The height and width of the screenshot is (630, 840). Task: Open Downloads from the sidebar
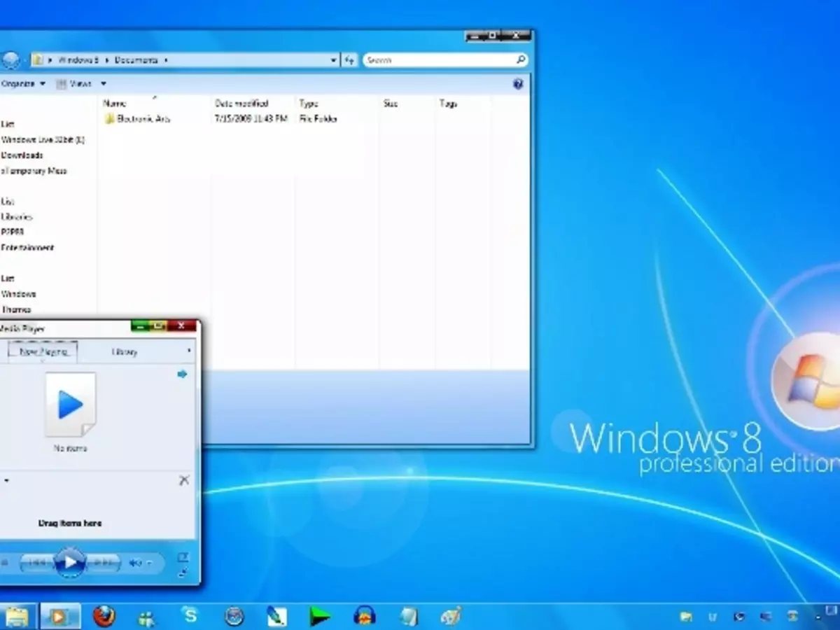21,155
